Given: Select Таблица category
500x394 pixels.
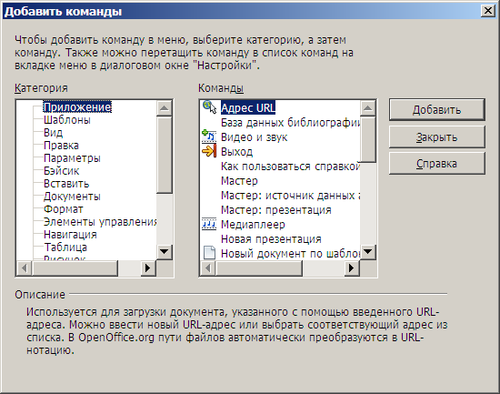Looking at the screenshot, I should [x=66, y=247].
